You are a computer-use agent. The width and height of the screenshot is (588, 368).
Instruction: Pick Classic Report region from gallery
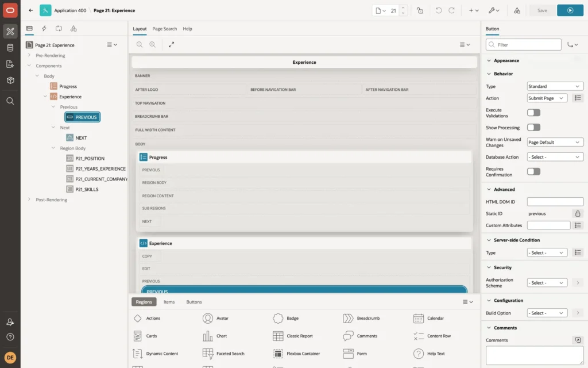292,336
